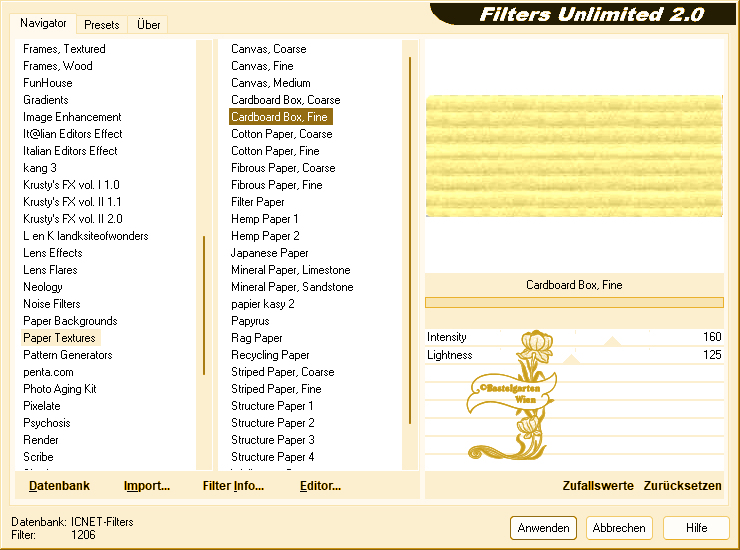
Task: Show Filter Info...
Action: pyautogui.click(x=233, y=486)
